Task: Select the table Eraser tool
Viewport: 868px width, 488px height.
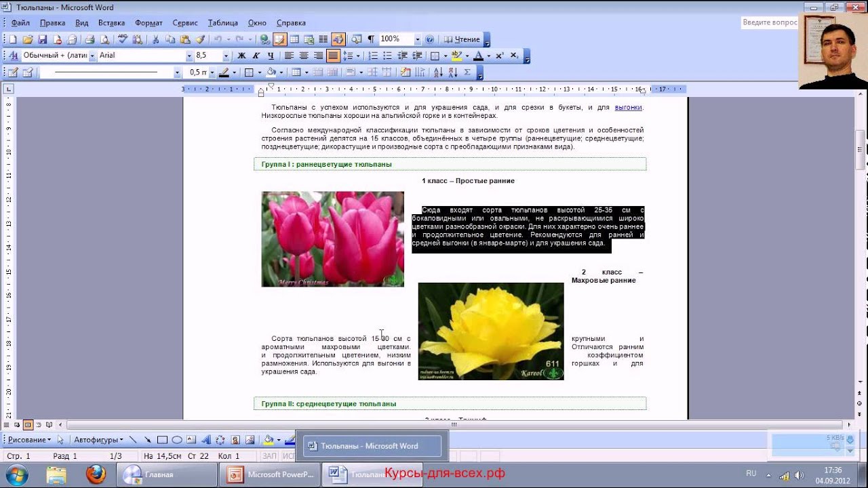Action: [28, 72]
